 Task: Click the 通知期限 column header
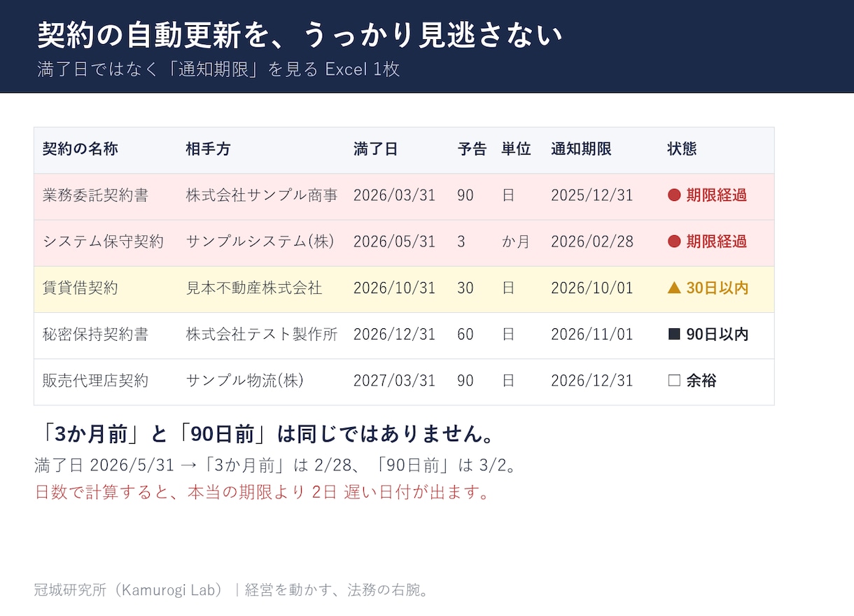[x=581, y=149]
